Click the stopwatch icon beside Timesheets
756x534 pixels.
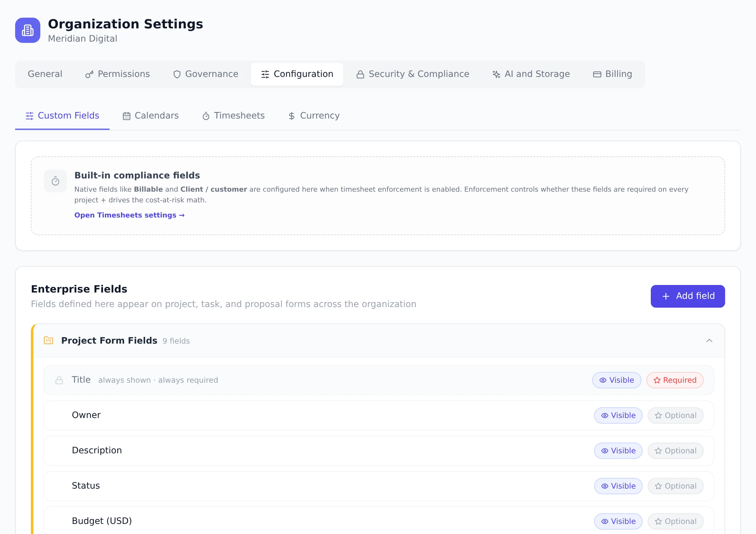pos(206,116)
